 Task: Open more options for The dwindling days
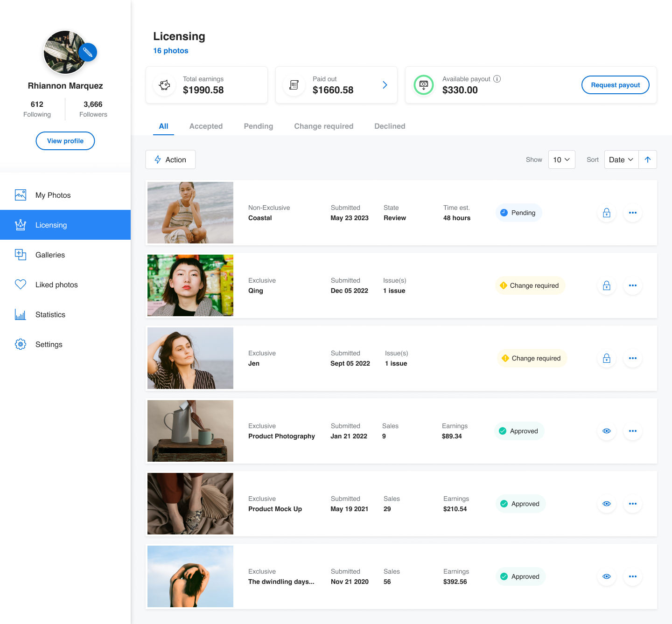633,576
